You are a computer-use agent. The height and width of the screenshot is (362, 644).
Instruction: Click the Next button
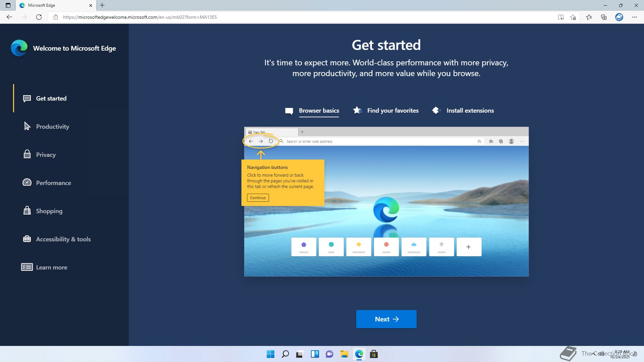(x=386, y=319)
